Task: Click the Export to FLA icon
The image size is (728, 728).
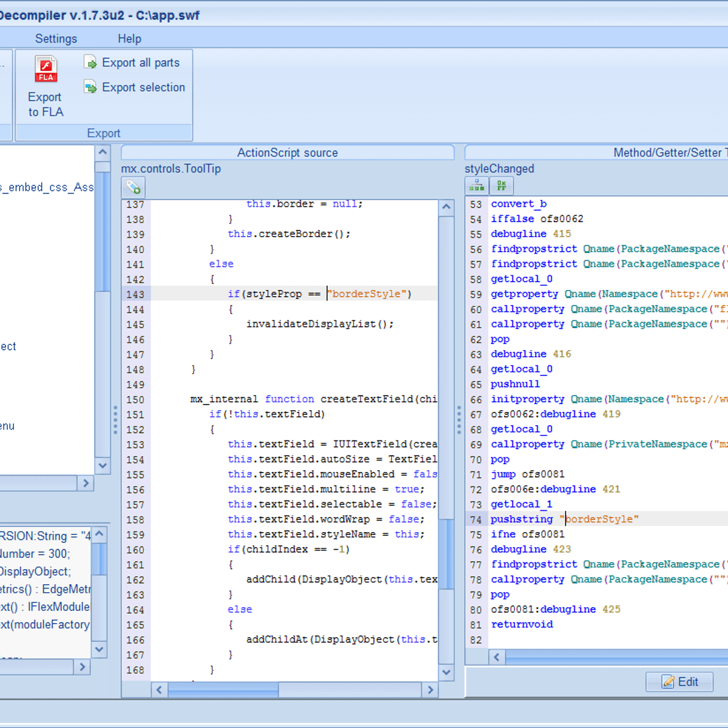Action: [46, 69]
